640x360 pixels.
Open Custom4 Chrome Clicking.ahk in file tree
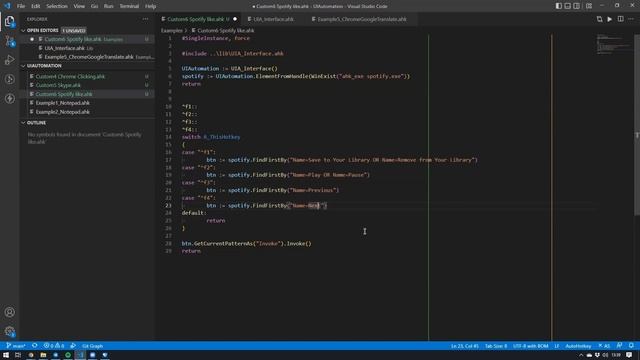click(x=70, y=76)
